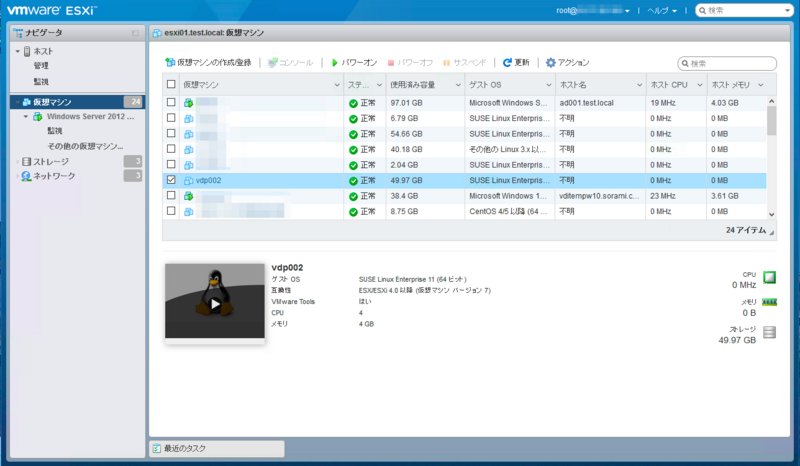Click the storage disk icon in summary
This screenshot has width=800, height=466.
click(769, 332)
